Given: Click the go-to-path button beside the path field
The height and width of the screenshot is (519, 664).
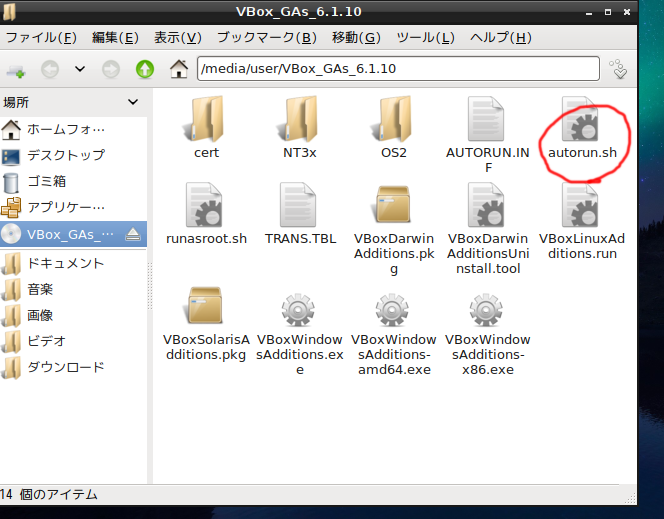Looking at the screenshot, I should pyautogui.click(x=618, y=69).
